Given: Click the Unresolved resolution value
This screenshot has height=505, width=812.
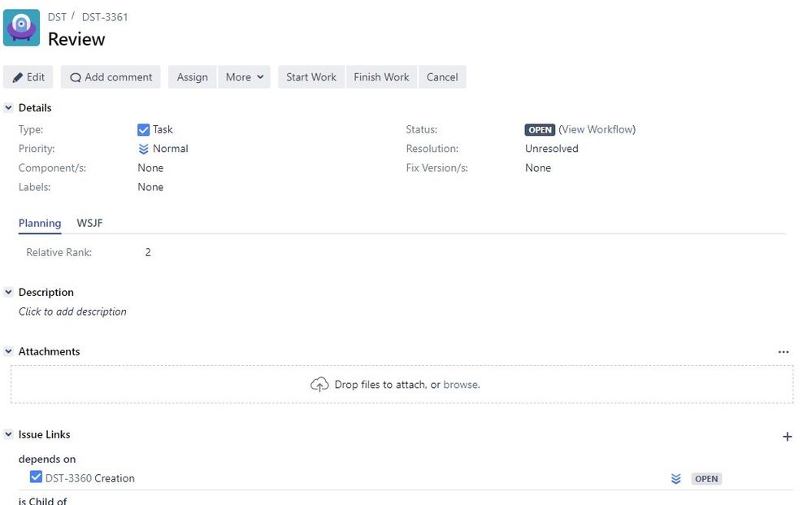Looking at the screenshot, I should [x=552, y=149].
